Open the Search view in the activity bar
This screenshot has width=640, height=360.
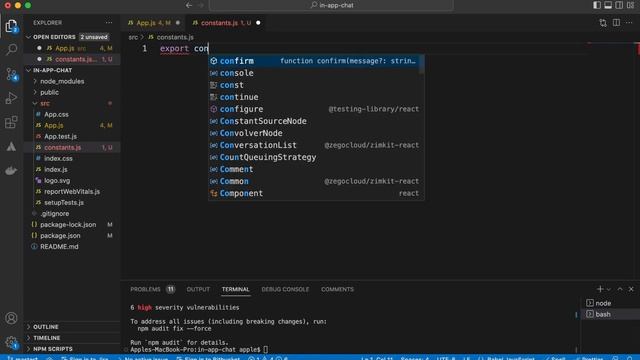tap(11, 50)
